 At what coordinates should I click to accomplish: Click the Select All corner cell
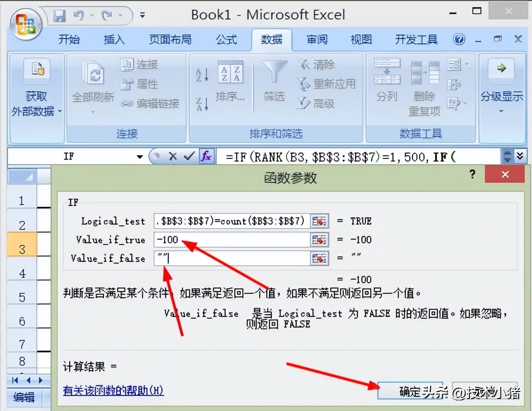(x=22, y=176)
